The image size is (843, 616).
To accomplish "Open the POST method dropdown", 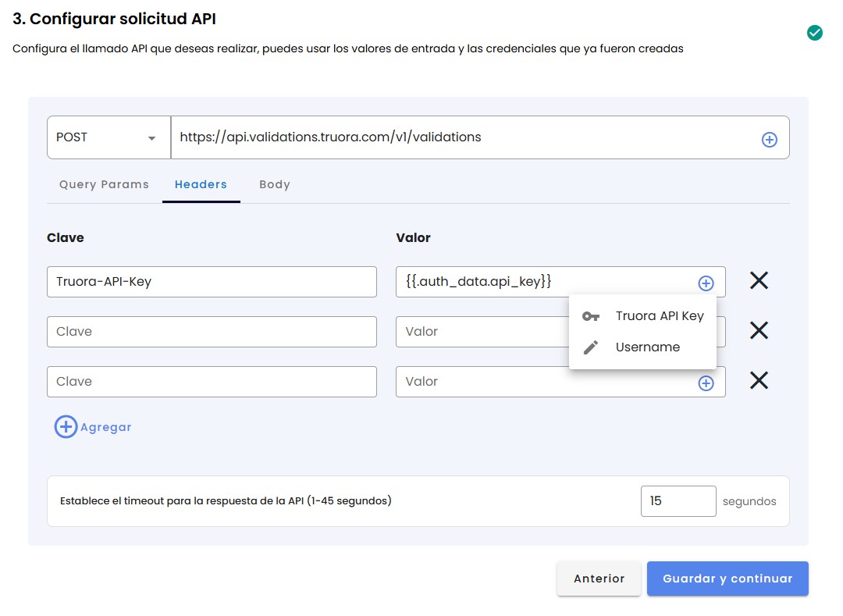I will click(x=108, y=137).
